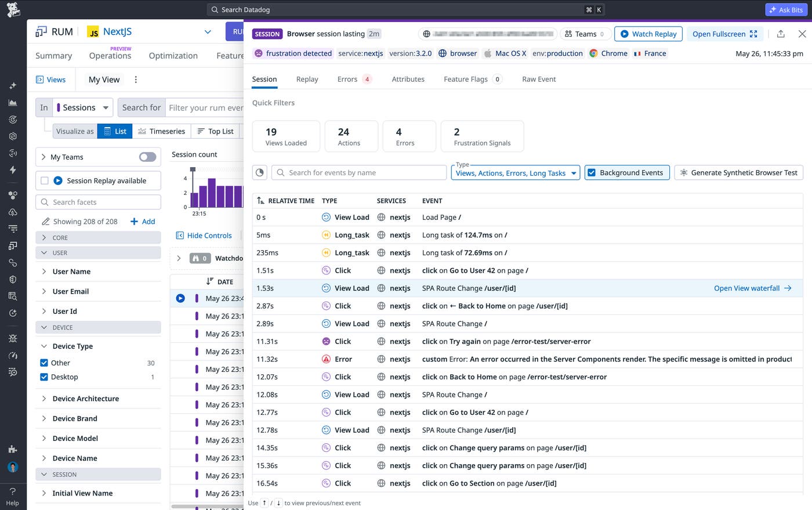Uncheck the Desktop device type checkbox
Screen dimensions: 812x510
click(44, 377)
